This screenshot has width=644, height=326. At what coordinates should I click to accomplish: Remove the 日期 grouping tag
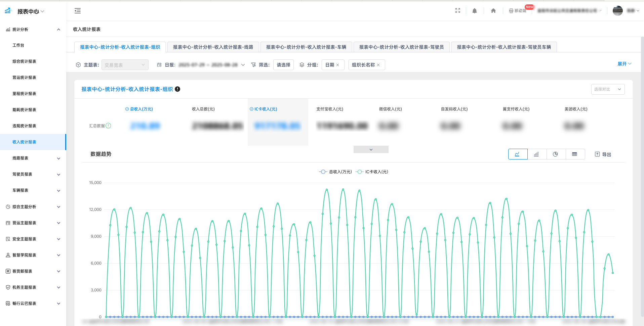(338, 65)
